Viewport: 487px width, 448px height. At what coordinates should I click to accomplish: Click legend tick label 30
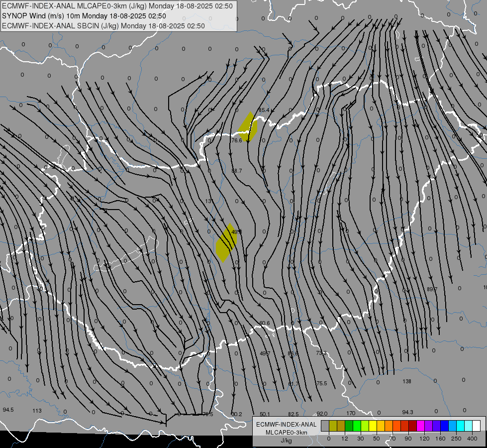click(360, 439)
